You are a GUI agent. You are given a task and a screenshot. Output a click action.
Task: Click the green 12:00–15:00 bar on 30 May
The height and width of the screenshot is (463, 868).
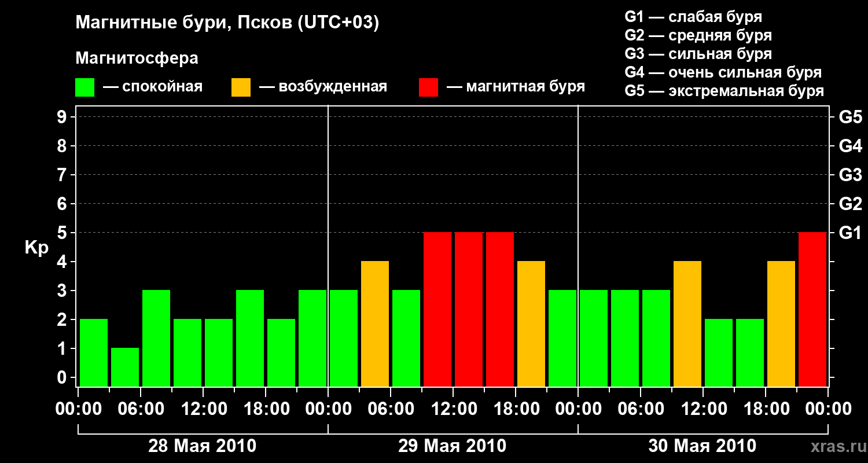(719, 352)
